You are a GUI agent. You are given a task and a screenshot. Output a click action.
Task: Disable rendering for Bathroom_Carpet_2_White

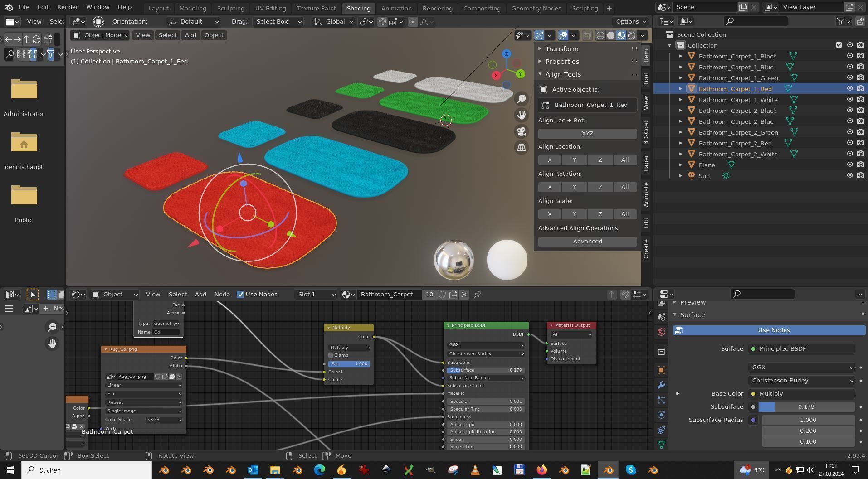(860, 154)
